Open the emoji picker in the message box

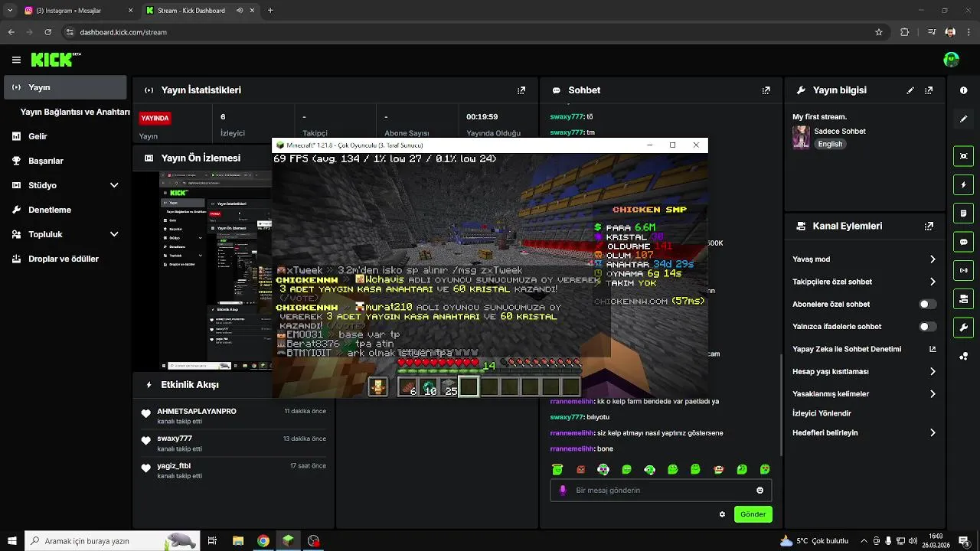click(760, 491)
